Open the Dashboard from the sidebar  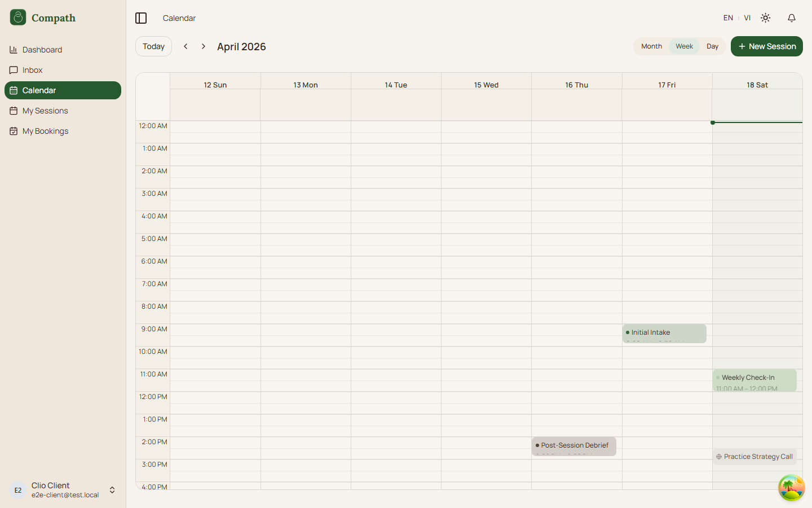coord(42,50)
